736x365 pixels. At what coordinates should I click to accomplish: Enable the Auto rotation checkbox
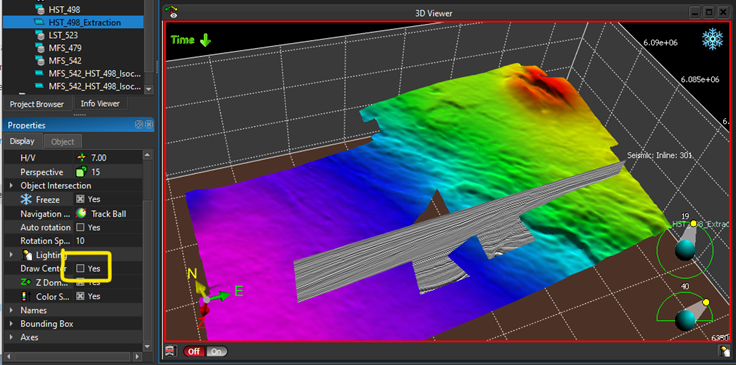coord(80,228)
